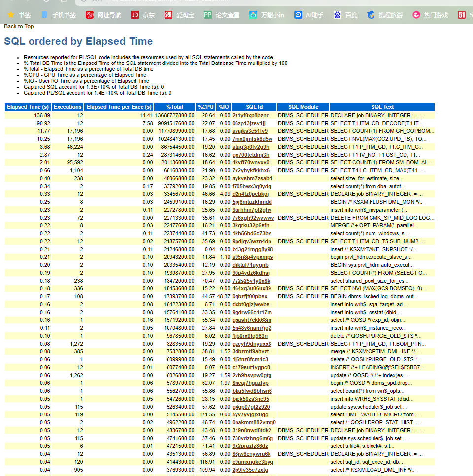Open SQL Id 772s25v1y0x8k
473x476 pixels.
[251, 281]
